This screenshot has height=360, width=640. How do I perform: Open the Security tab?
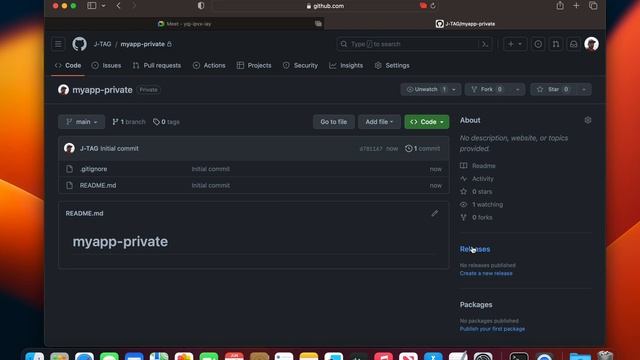(300, 65)
